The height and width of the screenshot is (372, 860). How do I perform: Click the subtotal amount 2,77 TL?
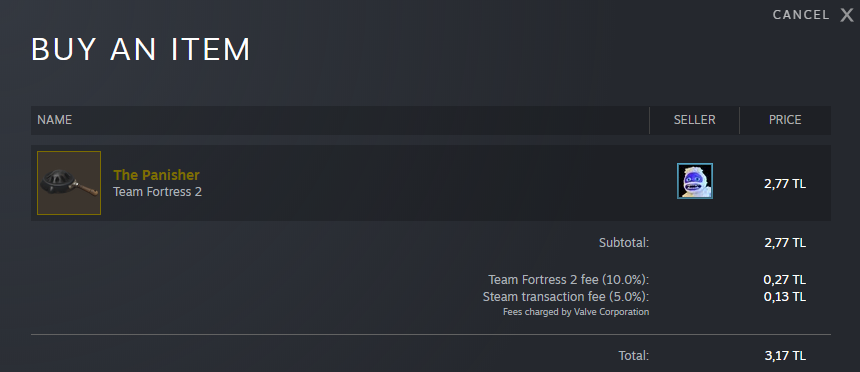click(x=785, y=243)
